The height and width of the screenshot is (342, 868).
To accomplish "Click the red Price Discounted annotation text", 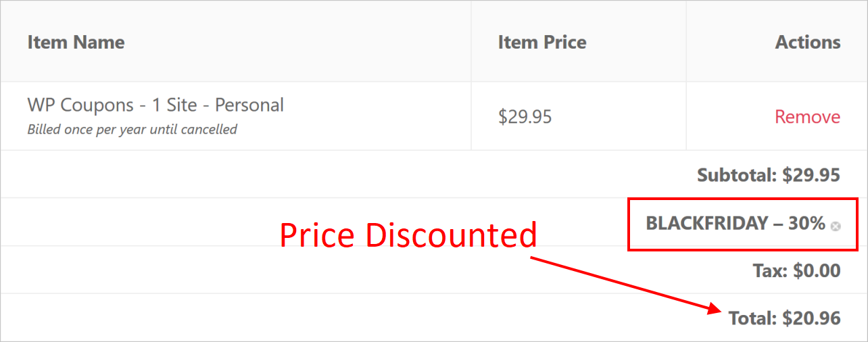I will click(408, 235).
